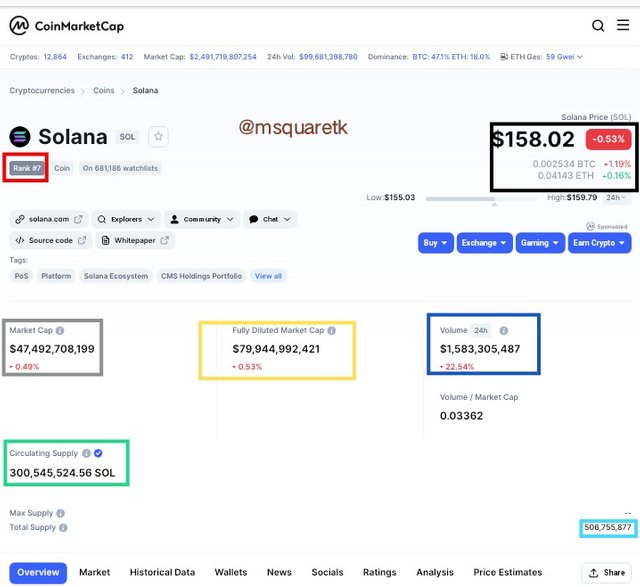Click the solana.com external link icon
This screenshot has width=640, height=587.
[x=78, y=219]
